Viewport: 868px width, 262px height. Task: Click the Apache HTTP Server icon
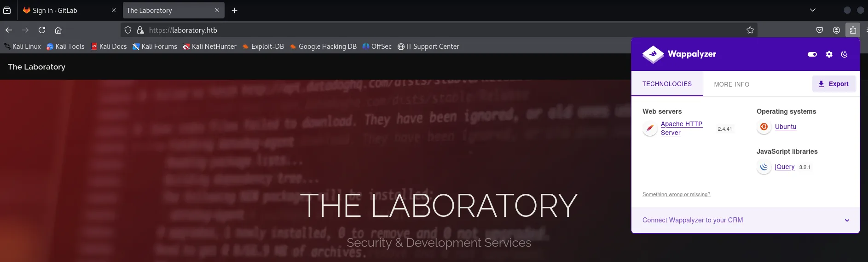[650, 128]
